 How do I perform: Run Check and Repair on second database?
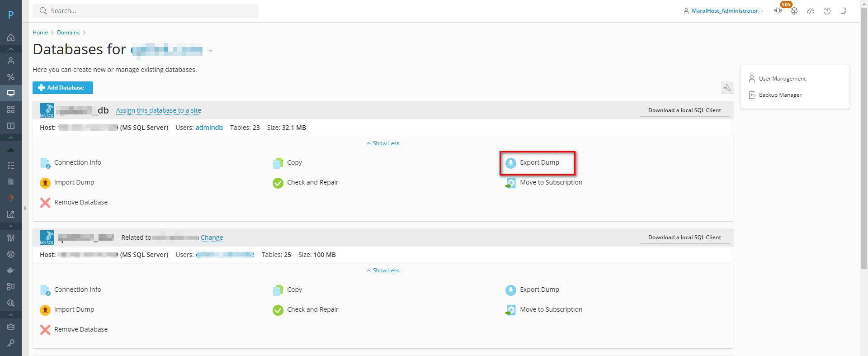click(x=306, y=309)
